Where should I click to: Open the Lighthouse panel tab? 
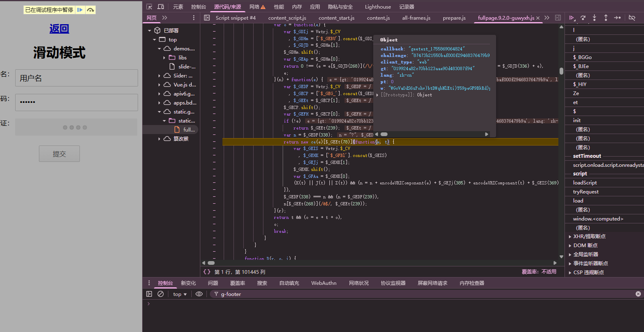point(378,7)
